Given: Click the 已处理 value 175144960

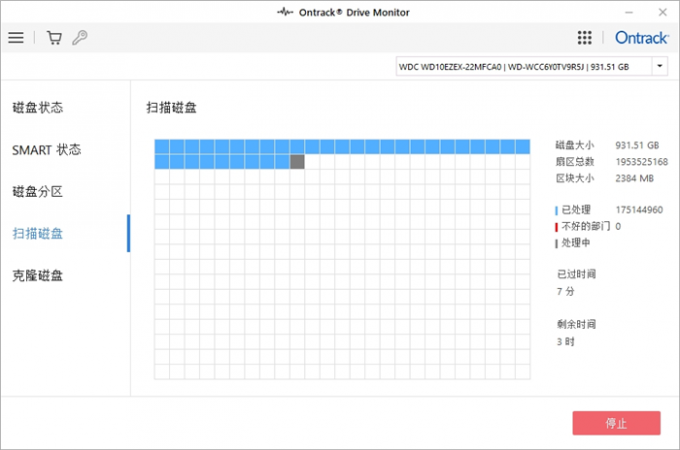Looking at the screenshot, I should point(639,210).
